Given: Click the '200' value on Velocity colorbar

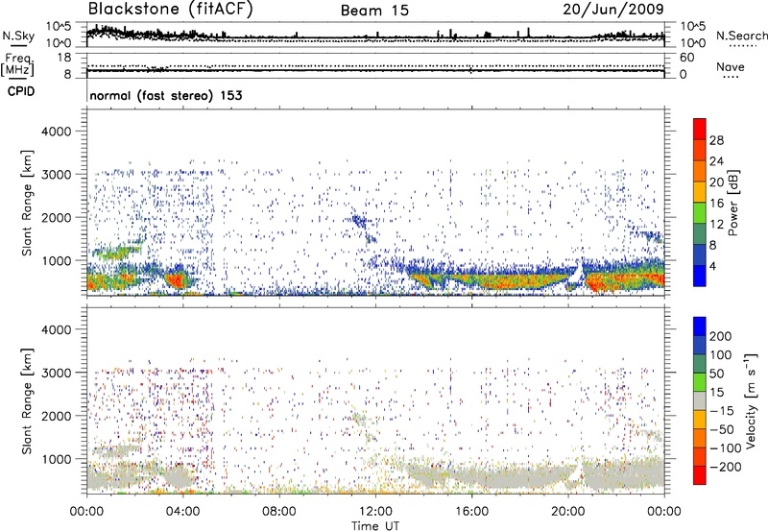Looking at the screenshot, I should (720, 336).
